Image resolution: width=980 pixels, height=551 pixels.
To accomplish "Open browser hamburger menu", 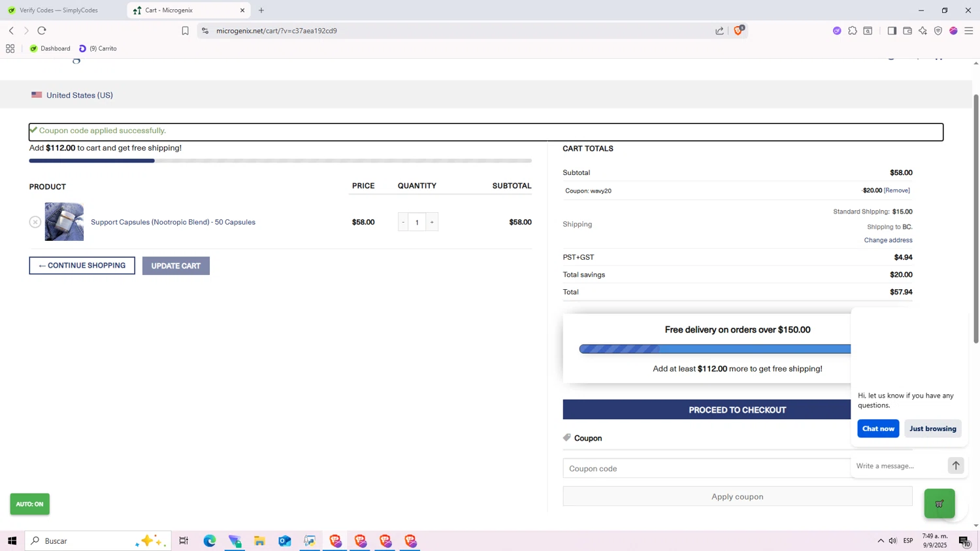I will coord(969,31).
